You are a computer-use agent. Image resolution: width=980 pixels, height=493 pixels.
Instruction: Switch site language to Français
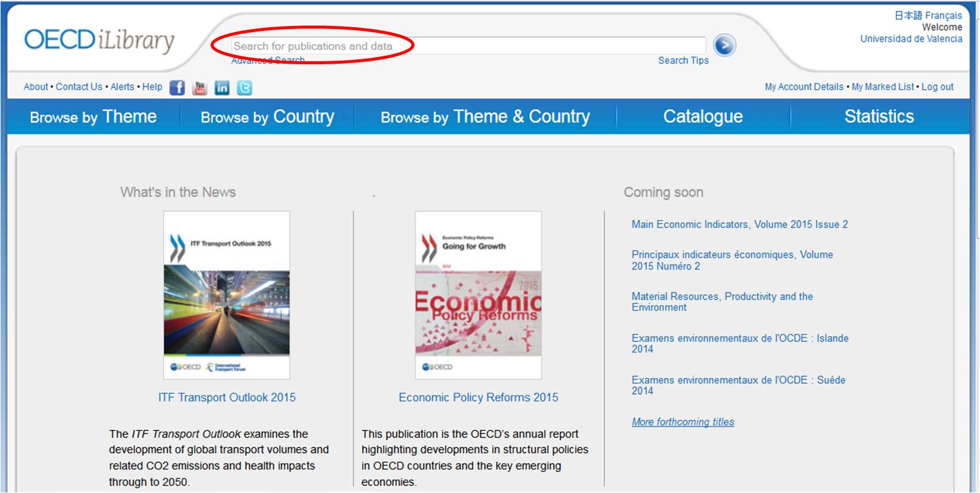[x=944, y=16]
